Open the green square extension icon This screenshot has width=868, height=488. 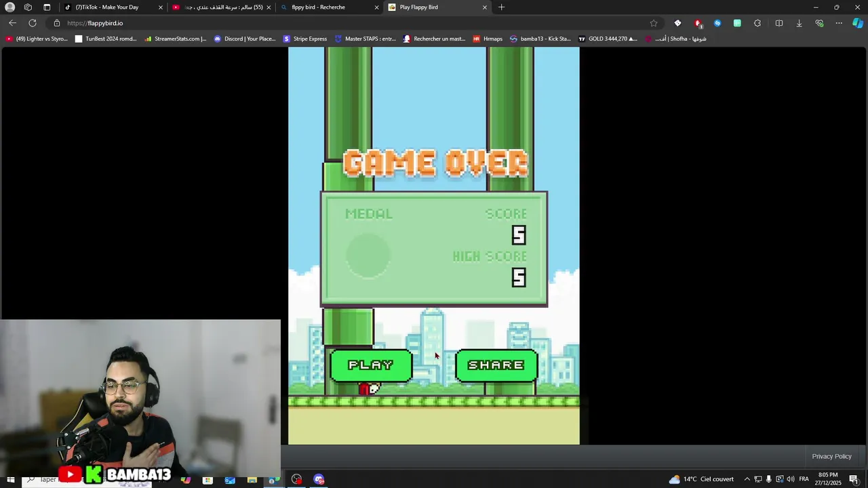pos(737,23)
